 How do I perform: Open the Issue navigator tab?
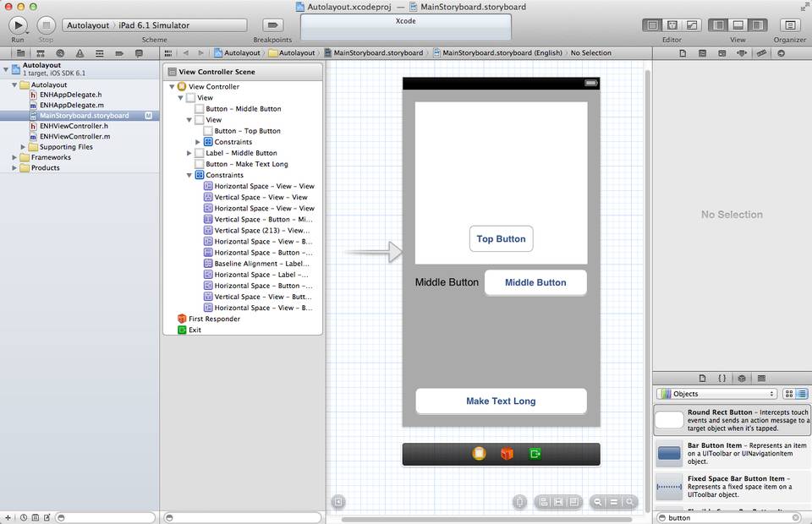click(80, 52)
